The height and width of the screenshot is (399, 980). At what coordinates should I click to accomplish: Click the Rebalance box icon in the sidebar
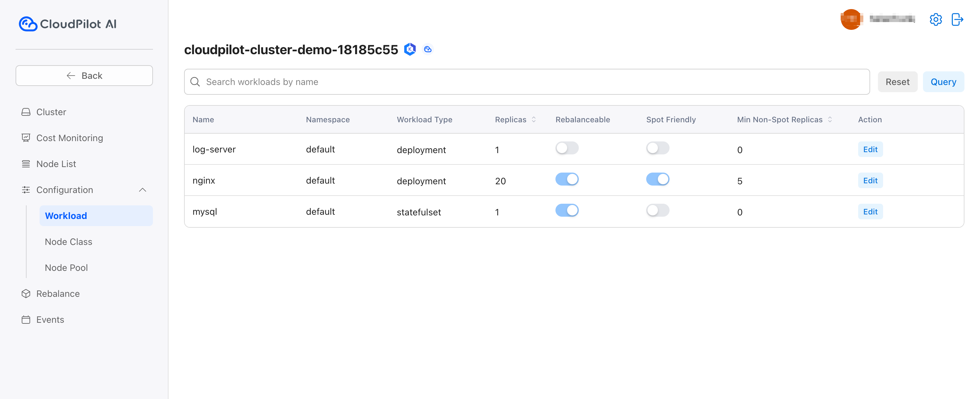coord(26,294)
